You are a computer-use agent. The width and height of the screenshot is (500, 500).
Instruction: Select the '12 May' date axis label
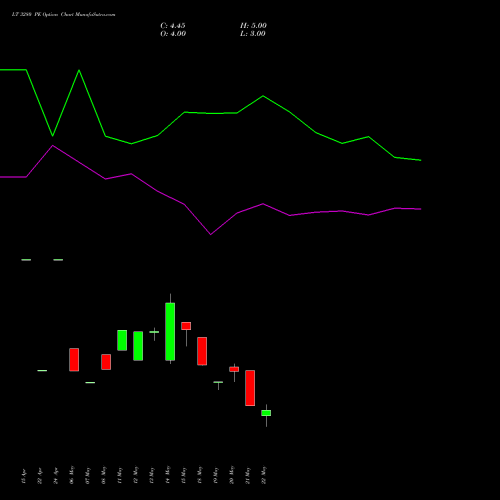click(x=136, y=475)
